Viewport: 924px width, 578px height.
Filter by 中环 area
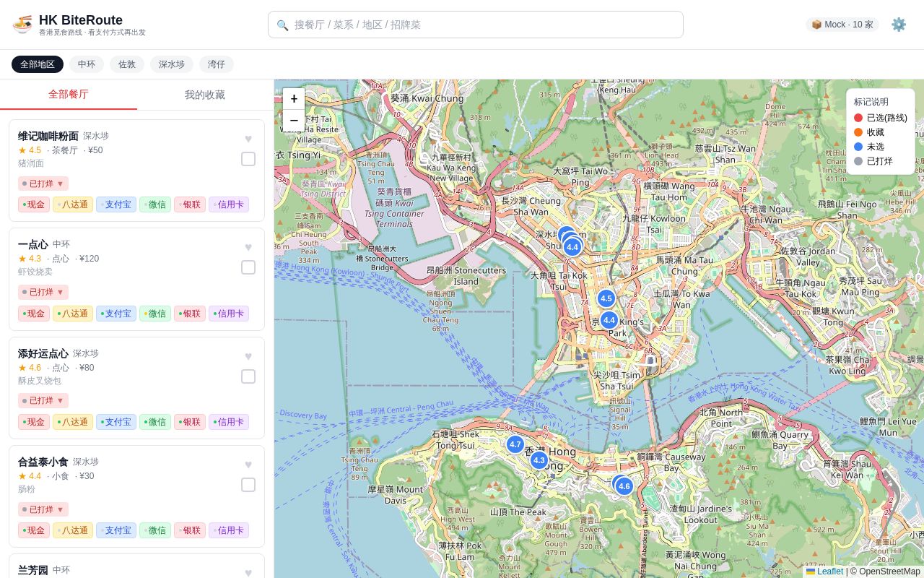87,64
